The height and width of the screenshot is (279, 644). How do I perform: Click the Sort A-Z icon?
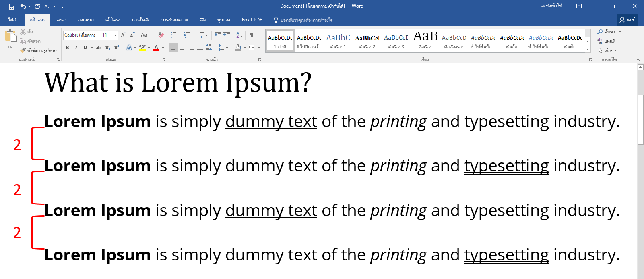pos(239,35)
